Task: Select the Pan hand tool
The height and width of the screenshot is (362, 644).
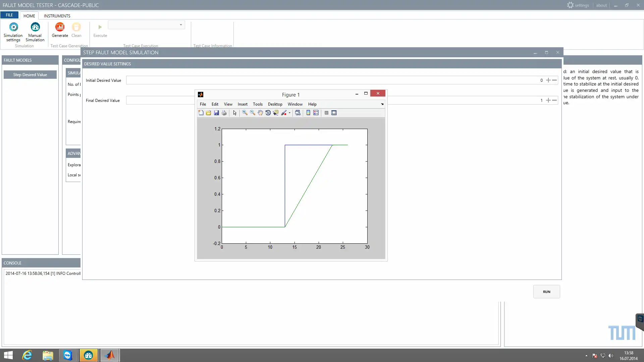Action: tap(260, 113)
